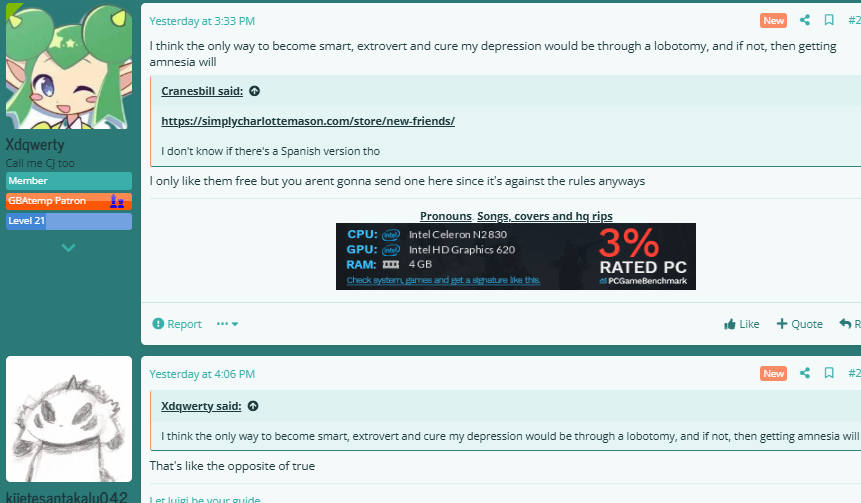The width and height of the screenshot is (861, 503).
Task: Click the share icon on Xdqwerty's post
Action: pos(804,20)
